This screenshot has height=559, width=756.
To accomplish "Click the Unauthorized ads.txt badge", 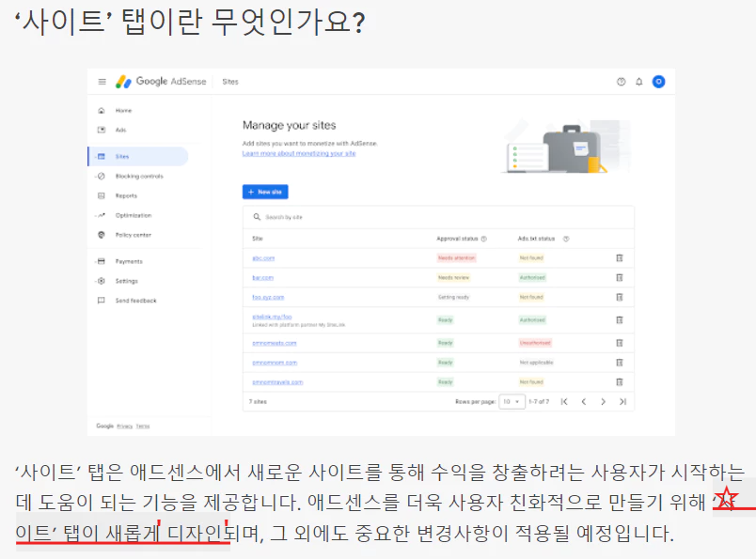I will coord(535,343).
